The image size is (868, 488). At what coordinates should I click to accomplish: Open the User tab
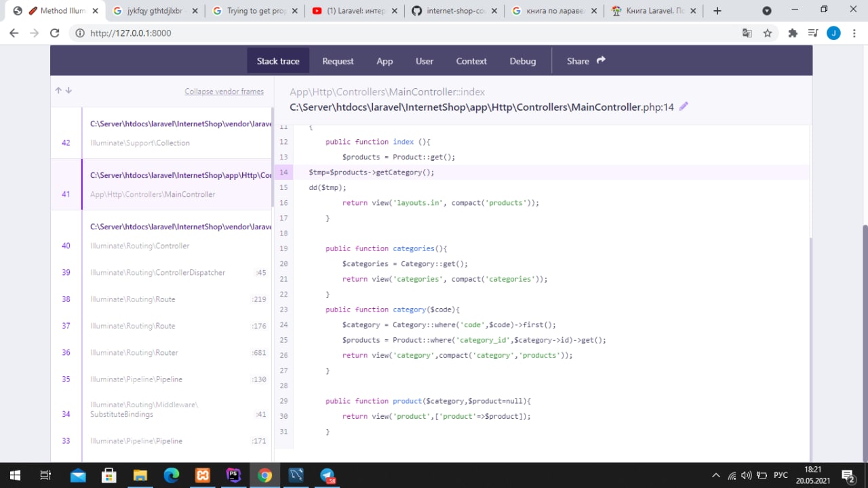click(425, 61)
